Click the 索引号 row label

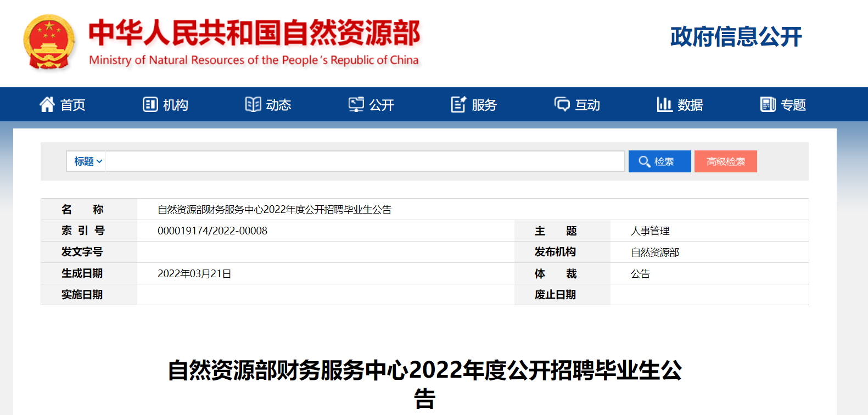tap(82, 231)
